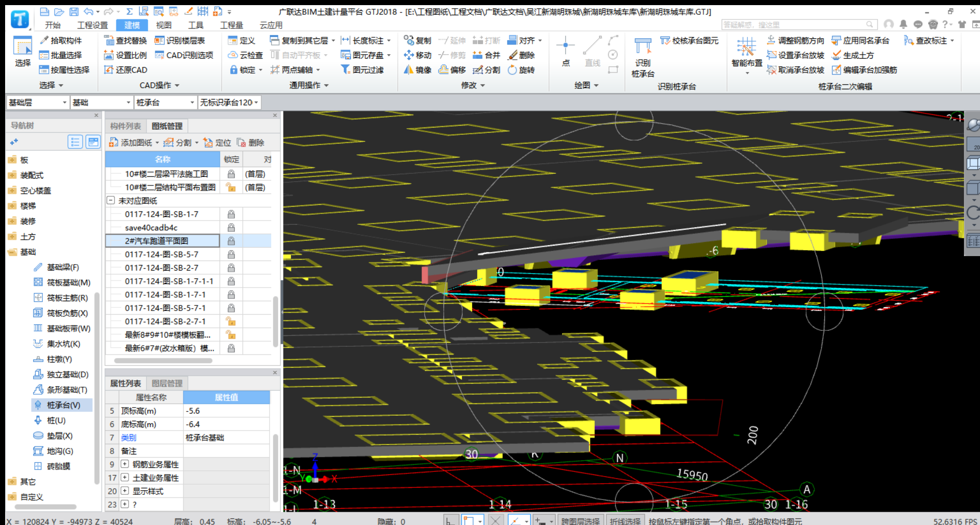This screenshot has width=980, height=525.
Task: Click 添加图纸 add drawing button
Action: (x=134, y=142)
